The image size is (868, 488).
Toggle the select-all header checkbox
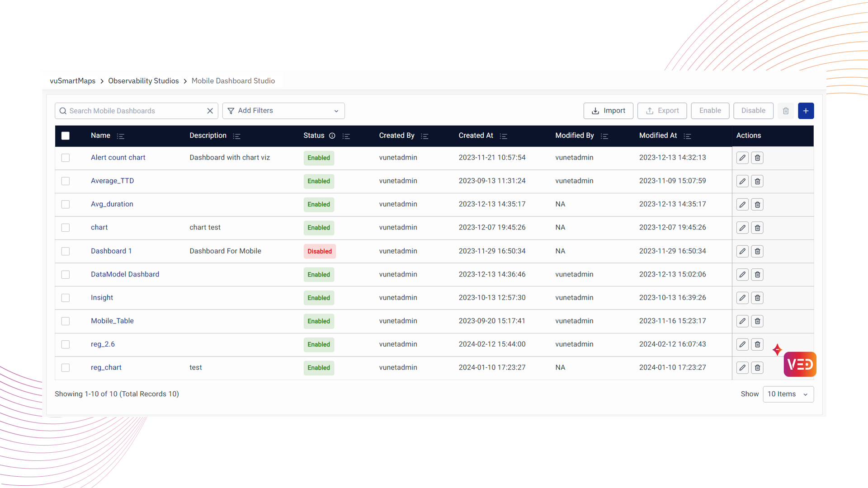(x=66, y=136)
